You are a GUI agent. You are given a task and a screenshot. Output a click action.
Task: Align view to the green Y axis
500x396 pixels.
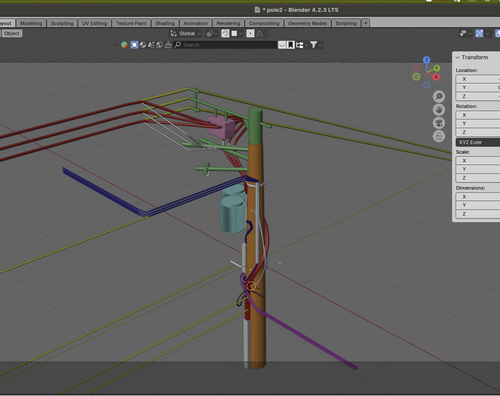[436, 68]
